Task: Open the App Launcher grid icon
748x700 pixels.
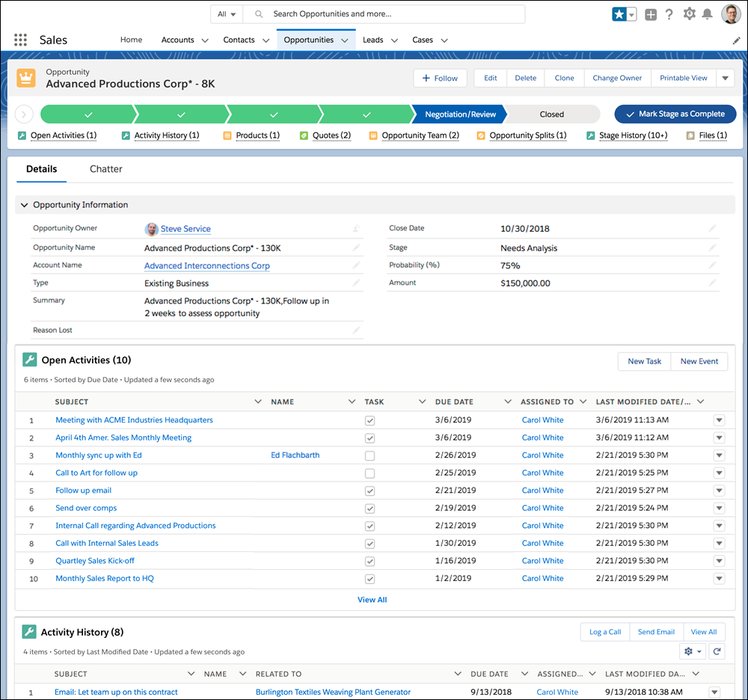Action: tap(20, 40)
